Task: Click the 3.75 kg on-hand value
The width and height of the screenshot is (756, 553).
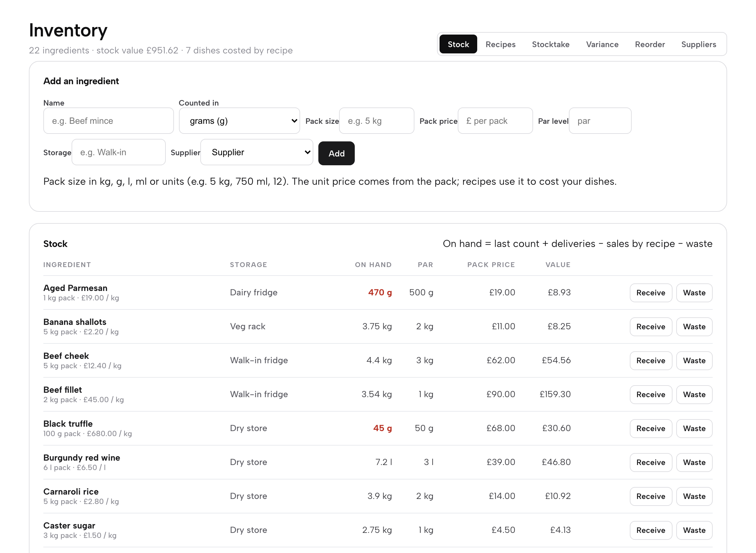Action: coord(377,326)
